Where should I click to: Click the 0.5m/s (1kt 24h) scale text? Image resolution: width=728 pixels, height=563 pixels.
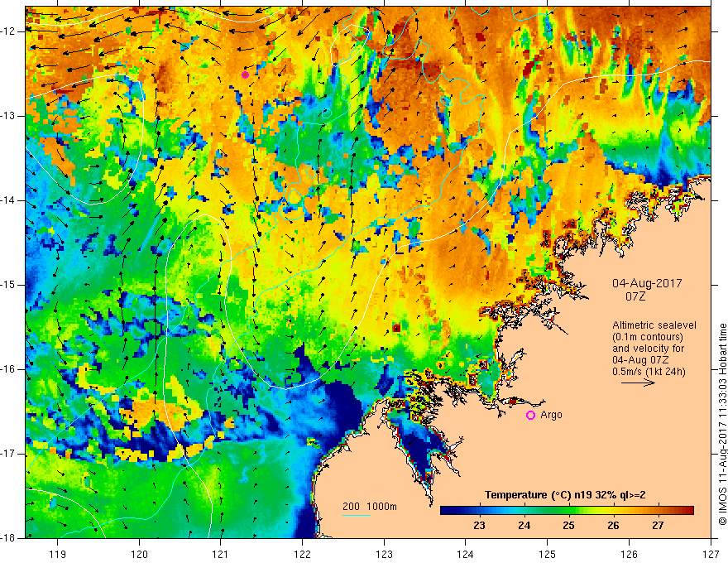649,372
